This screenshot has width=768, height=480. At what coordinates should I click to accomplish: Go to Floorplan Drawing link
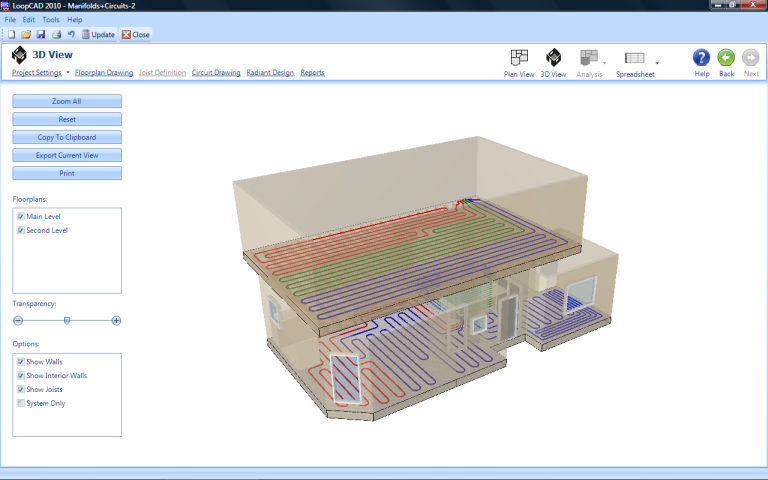(x=104, y=72)
